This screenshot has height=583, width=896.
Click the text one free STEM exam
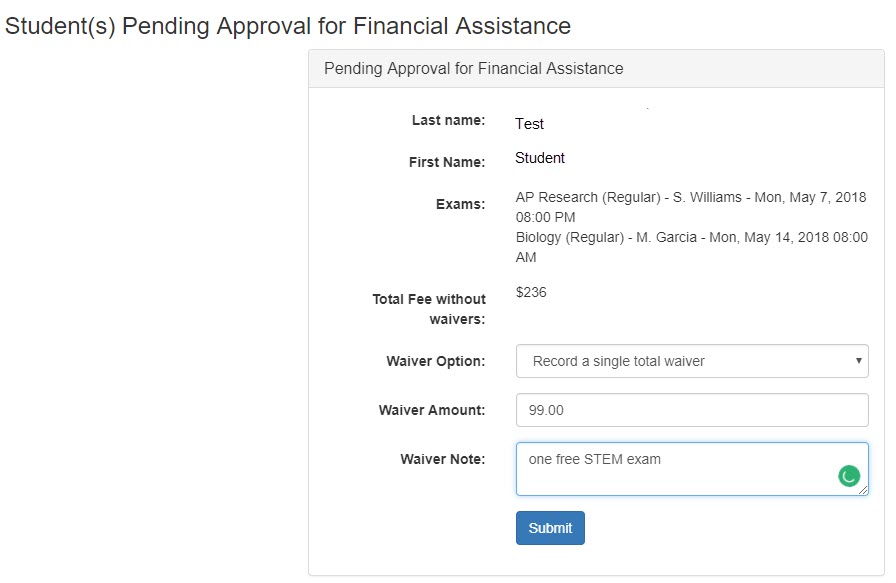pos(594,459)
